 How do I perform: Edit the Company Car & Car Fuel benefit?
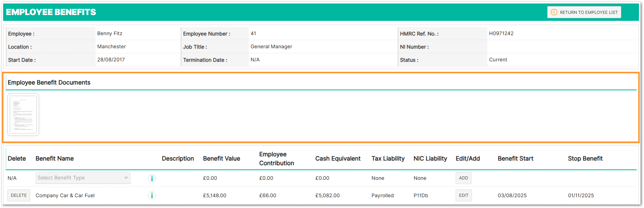[463, 196]
